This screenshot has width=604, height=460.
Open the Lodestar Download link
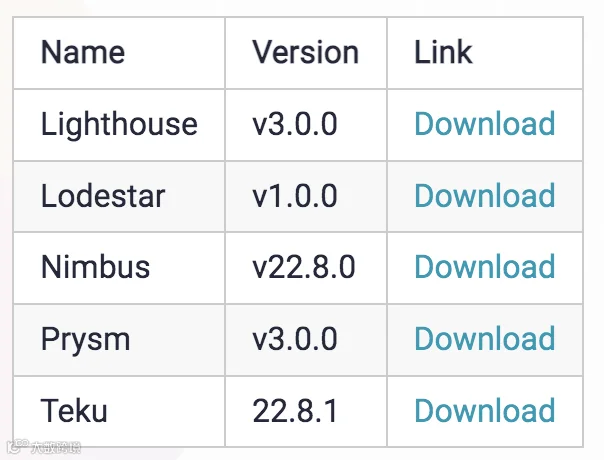tap(485, 196)
